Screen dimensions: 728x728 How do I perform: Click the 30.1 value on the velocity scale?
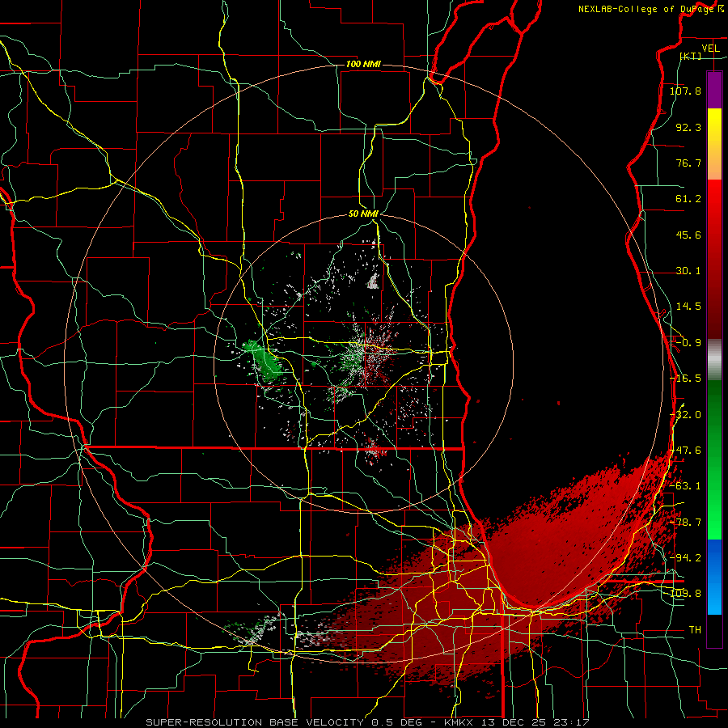688,271
